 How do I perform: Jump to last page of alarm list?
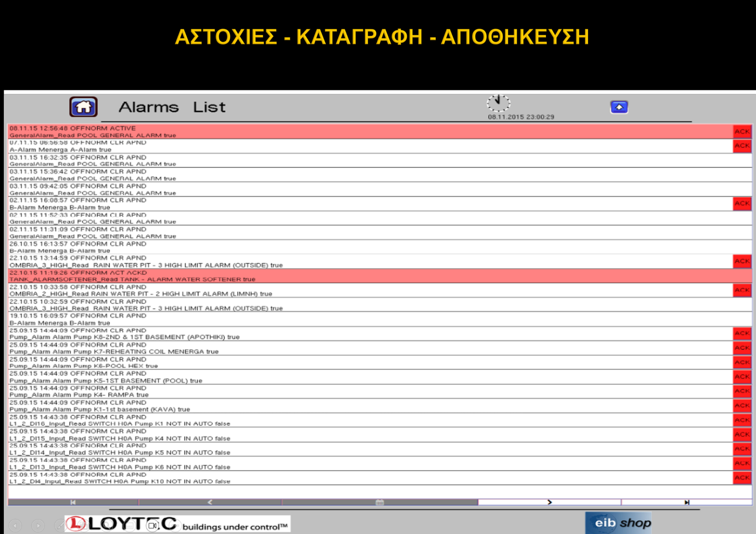tap(687, 502)
